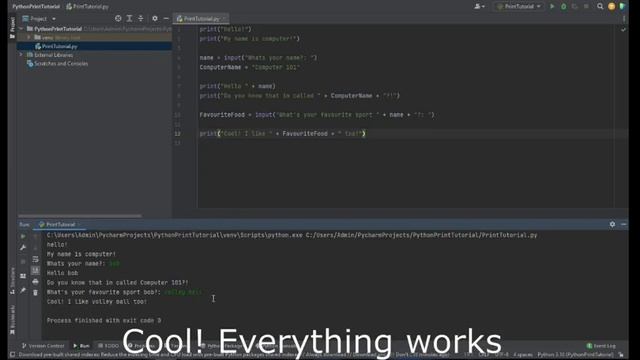Image resolution: width=640 pixels, height=360 pixels.
Task: Click Collapse All icon in Project panel
Action: pyautogui.click(x=140, y=18)
